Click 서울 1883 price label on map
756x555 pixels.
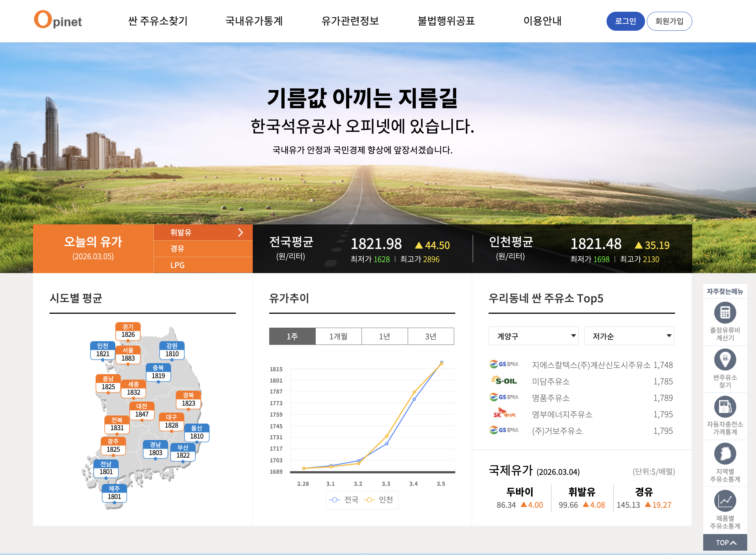(128, 355)
